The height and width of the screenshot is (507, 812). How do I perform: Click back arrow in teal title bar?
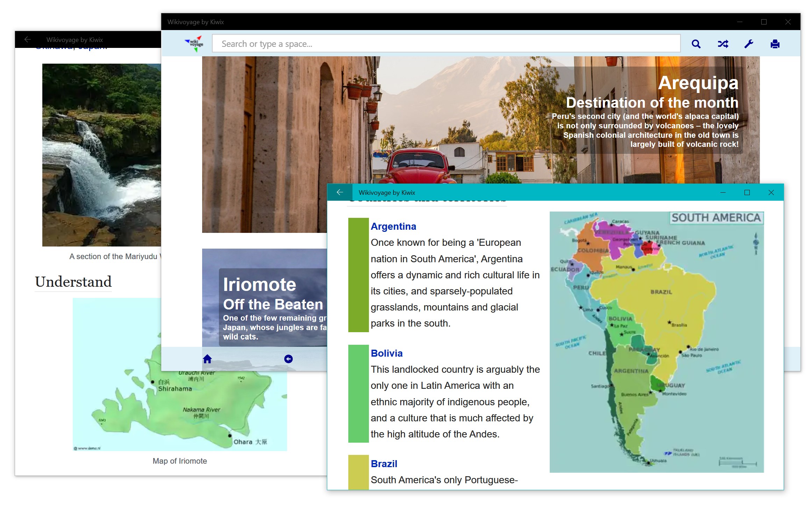[x=340, y=192]
